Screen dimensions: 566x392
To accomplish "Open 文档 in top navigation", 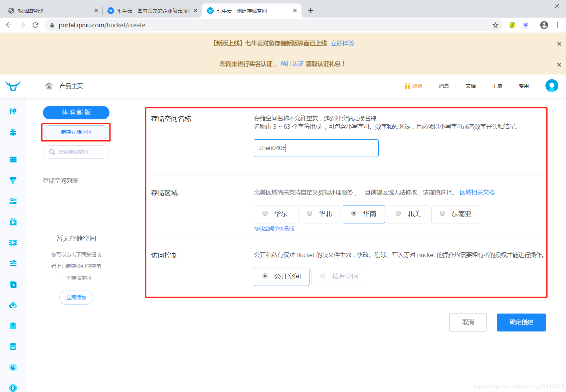I will 471,86.
